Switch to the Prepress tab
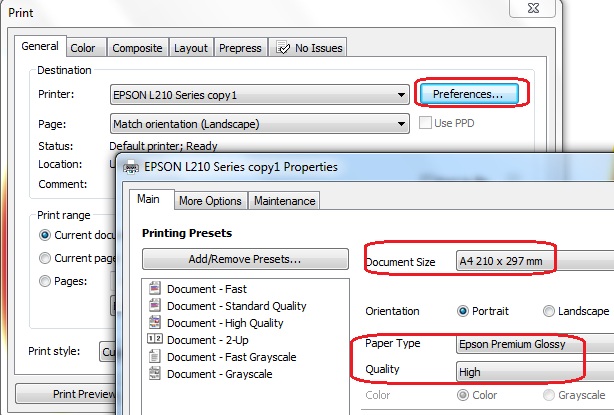614x415 pixels. 240,48
